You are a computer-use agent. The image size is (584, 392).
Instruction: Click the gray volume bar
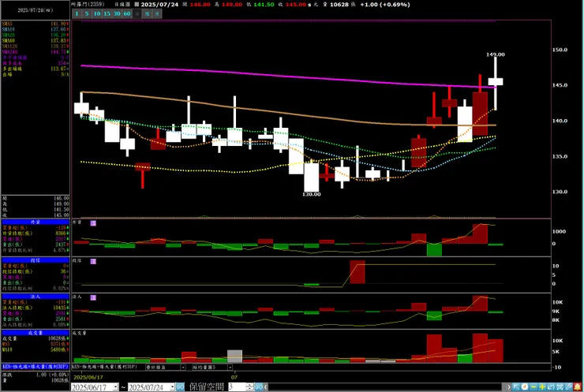coord(234,356)
